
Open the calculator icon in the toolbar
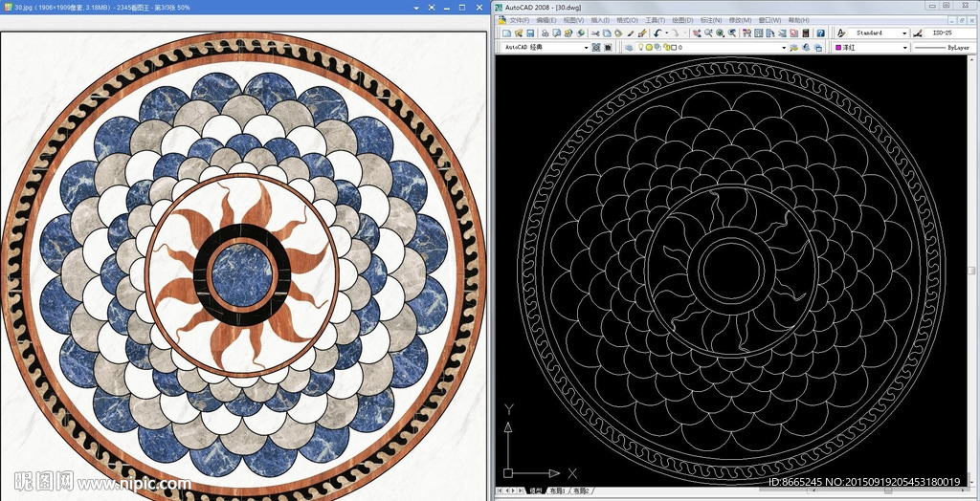click(807, 33)
